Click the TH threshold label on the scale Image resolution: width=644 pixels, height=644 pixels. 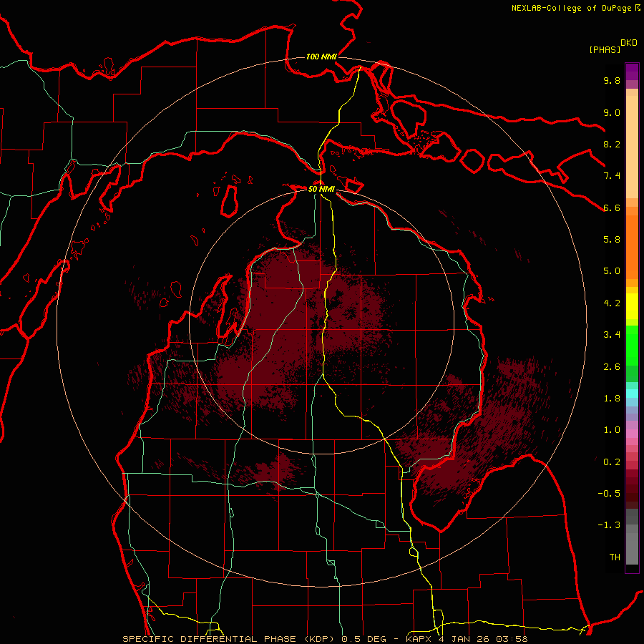coord(615,557)
